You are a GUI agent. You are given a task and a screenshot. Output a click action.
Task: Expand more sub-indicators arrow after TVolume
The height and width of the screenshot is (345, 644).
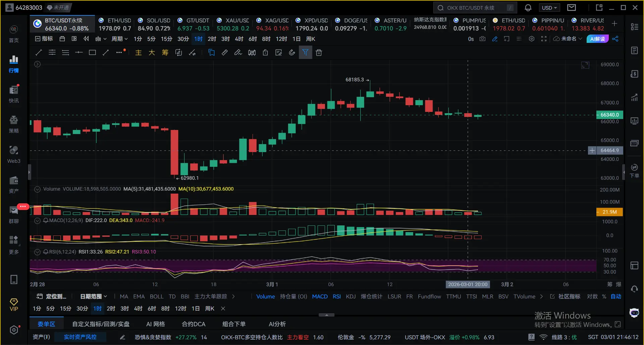click(541, 296)
